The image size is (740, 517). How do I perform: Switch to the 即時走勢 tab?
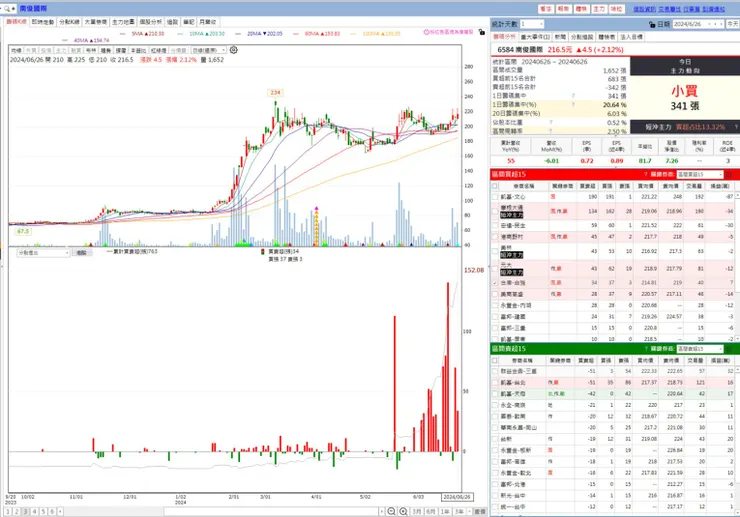point(43,22)
